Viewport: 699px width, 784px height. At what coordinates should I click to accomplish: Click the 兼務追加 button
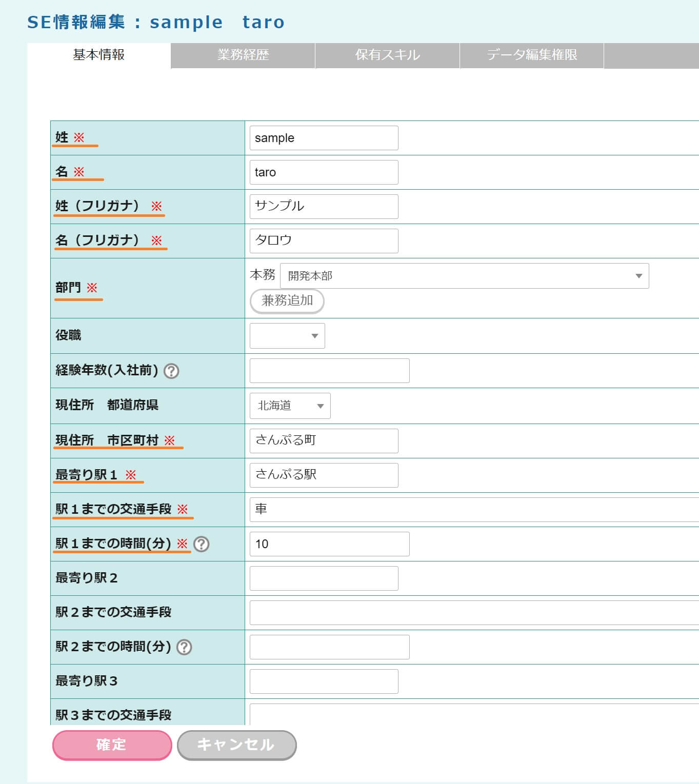pos(287,301)
